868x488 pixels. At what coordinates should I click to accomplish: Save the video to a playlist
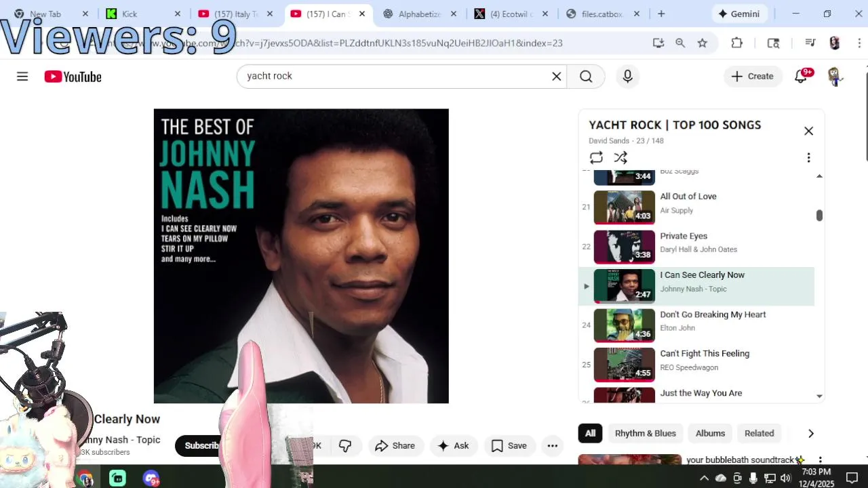tap(509, 446)
